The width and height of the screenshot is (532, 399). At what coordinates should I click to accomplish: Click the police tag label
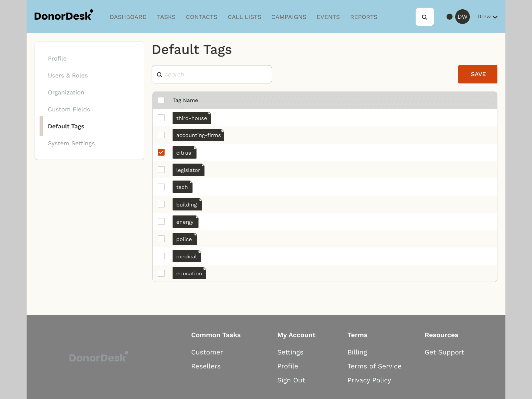coord(185,239)
